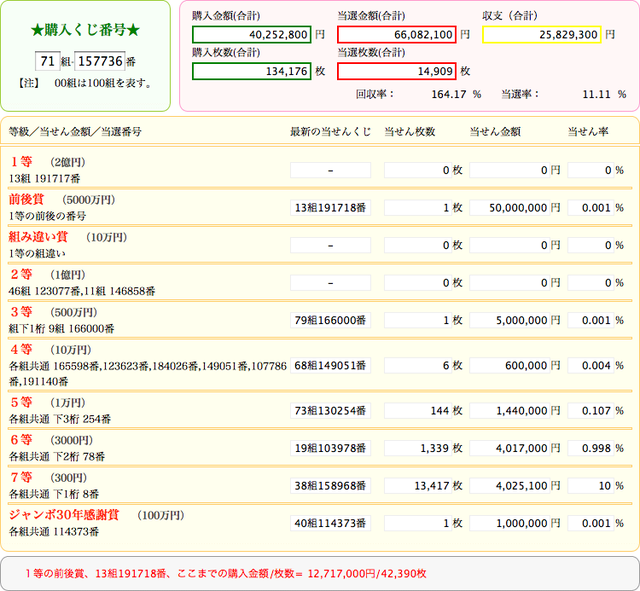Click the 前後賞 latest ticket field 13組191718番

click(x=330, y=207)
